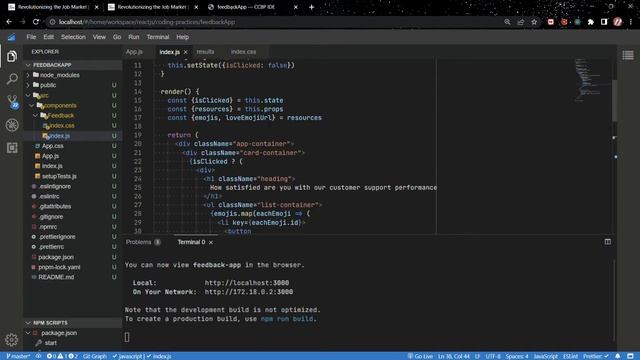Switch to the App.js editor tab
The width and height of the screenshot is (640, 360).
click(134, 52)
